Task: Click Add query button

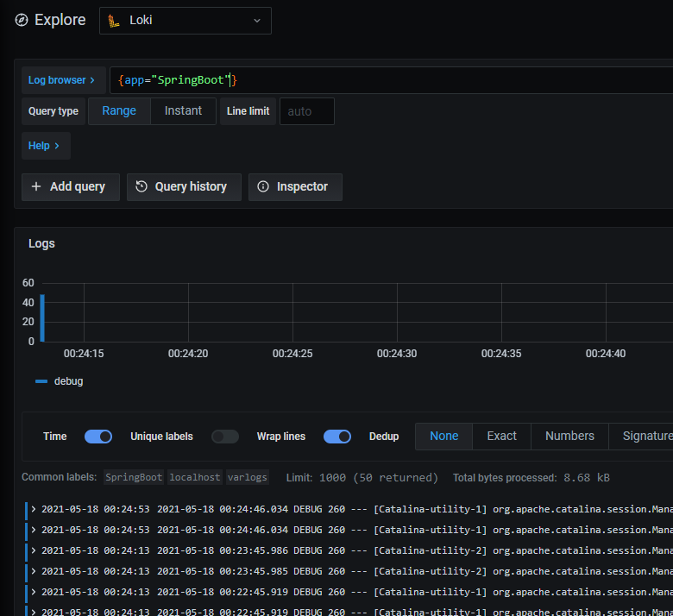Action: 71,186
